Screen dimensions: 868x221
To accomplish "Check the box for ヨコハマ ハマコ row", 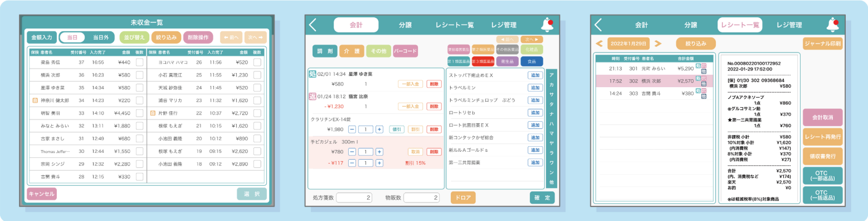I will (x=257, y=63).
